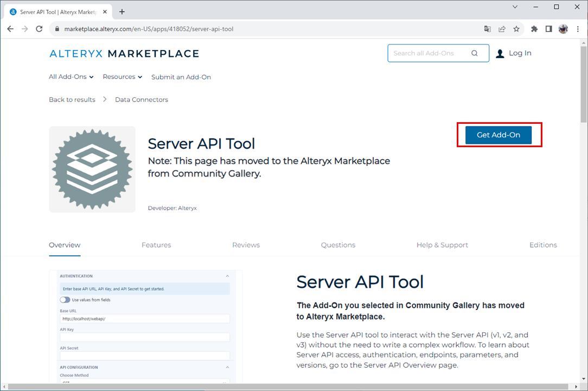Switch to the Features tab
The image size is (588, 391).
(x=156, y=245)
